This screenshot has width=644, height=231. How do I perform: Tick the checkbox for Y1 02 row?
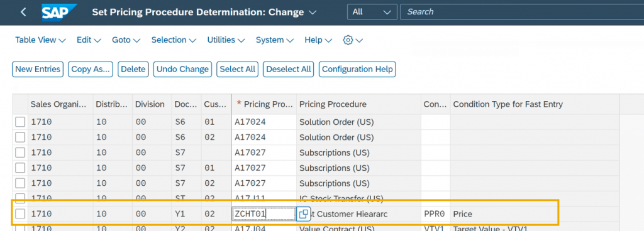pos(20,213)
